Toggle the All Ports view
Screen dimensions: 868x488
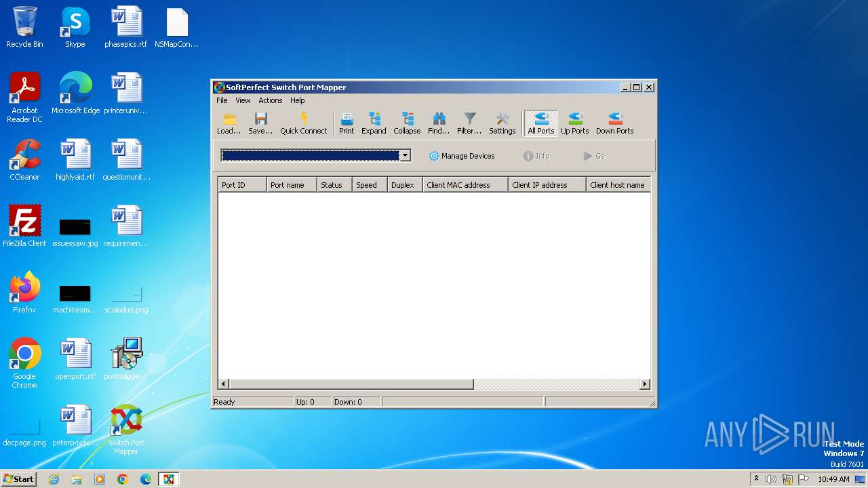[541, 123]
